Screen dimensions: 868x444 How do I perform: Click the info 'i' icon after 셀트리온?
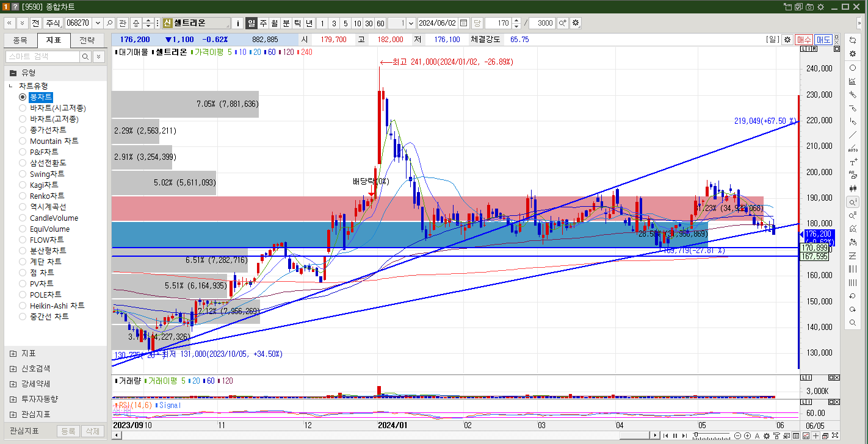pos(238,23)
